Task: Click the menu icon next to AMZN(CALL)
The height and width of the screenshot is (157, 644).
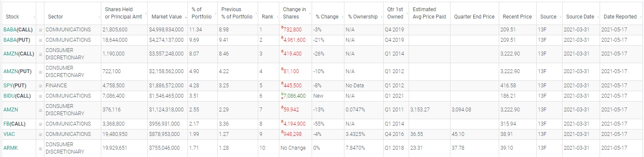Action: tap(41, 54)
